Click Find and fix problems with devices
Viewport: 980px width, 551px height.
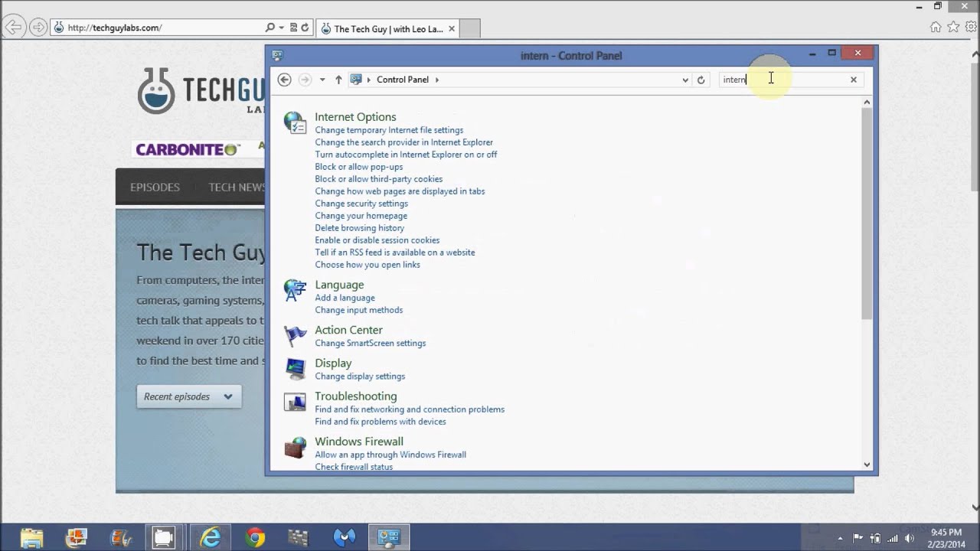[x=380, y=422]
